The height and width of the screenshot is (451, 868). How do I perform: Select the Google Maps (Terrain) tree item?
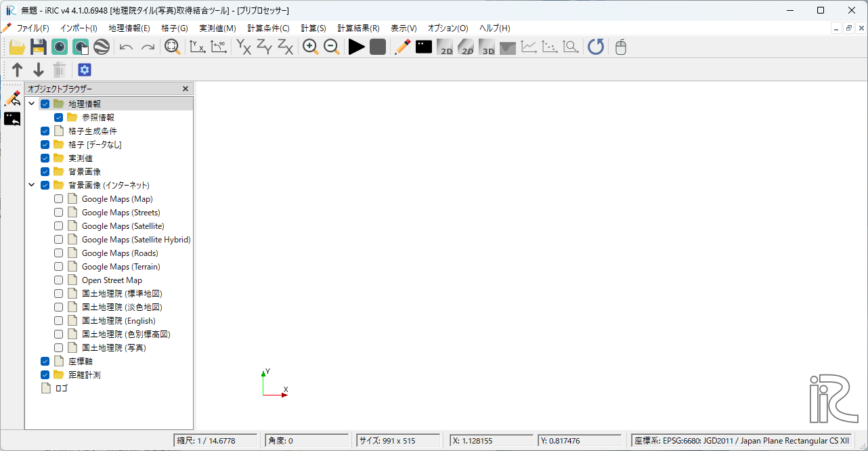click(x=121, y=266)
